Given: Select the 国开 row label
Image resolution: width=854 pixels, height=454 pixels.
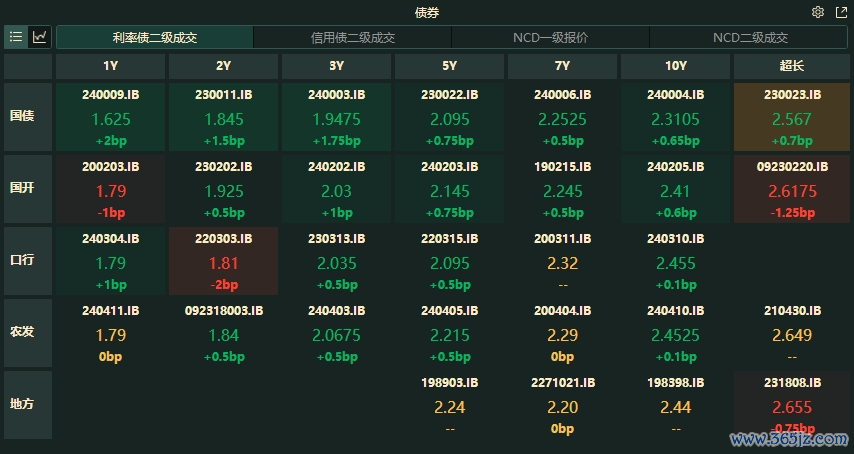Looking at the screenshot, I should [x=23, y=188].
